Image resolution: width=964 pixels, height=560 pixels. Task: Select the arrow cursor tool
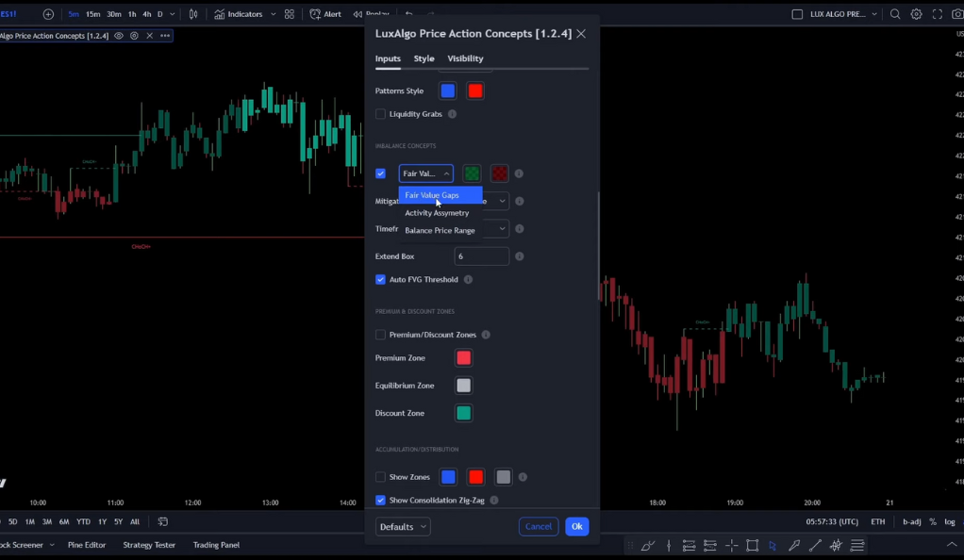point(773,545)
